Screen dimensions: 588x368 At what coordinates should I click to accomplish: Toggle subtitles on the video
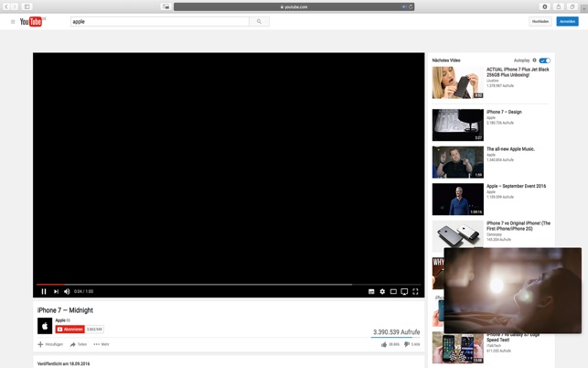(x=371, y=291)
